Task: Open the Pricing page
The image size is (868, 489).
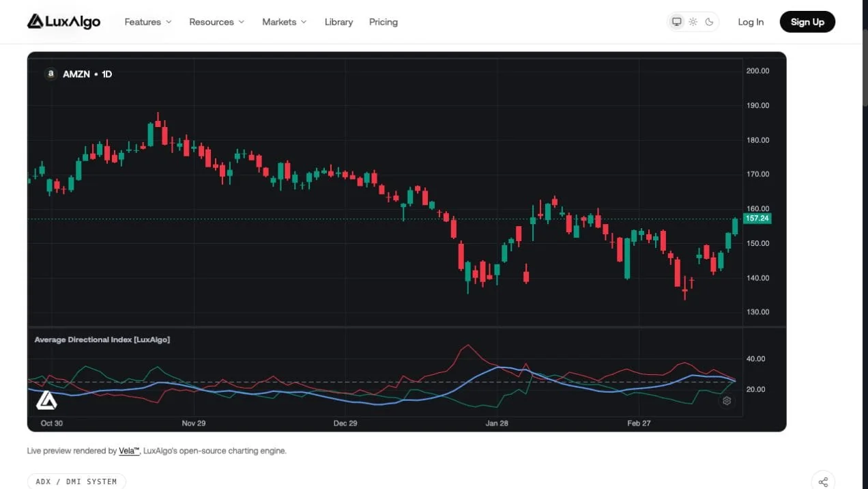Action: click(x=384, y=22)
